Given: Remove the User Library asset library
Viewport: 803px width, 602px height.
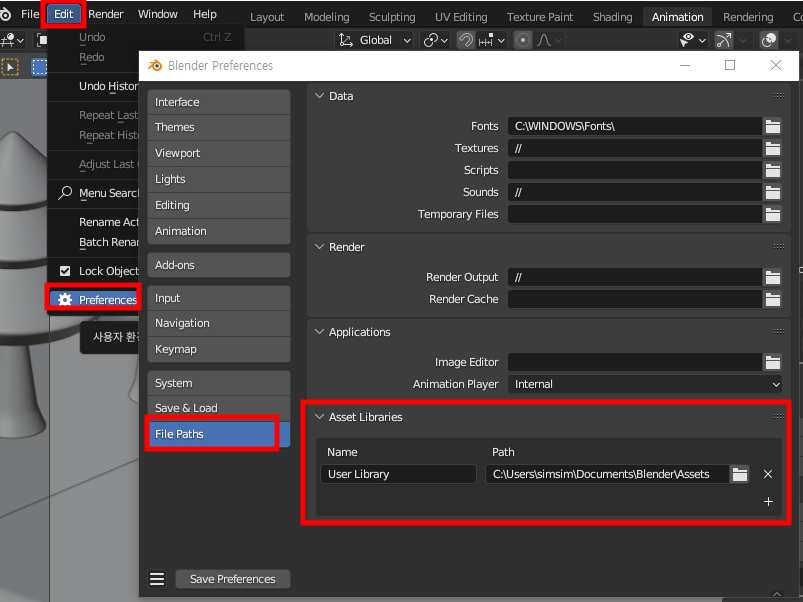Looking at the screenshot, I should pos(768,474).
